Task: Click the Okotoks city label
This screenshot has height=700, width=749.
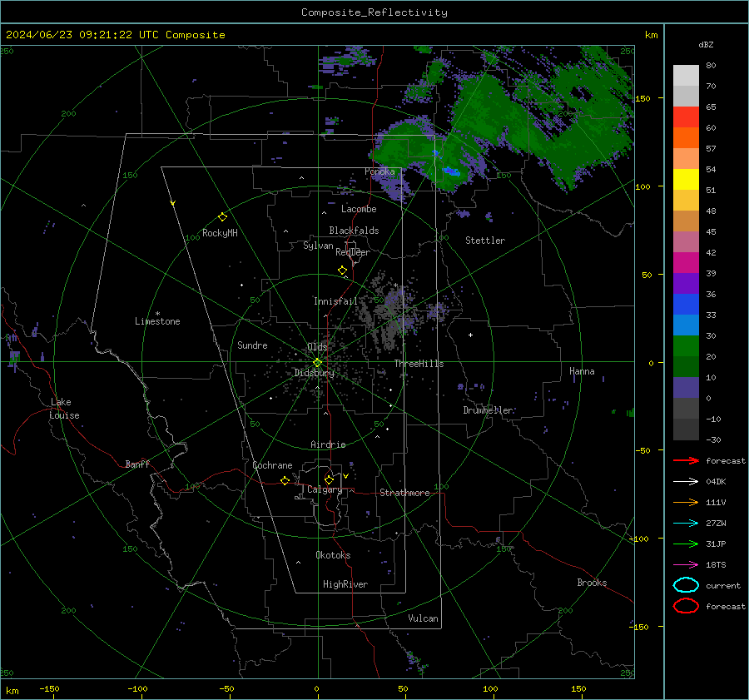Action: click(333, 554)
